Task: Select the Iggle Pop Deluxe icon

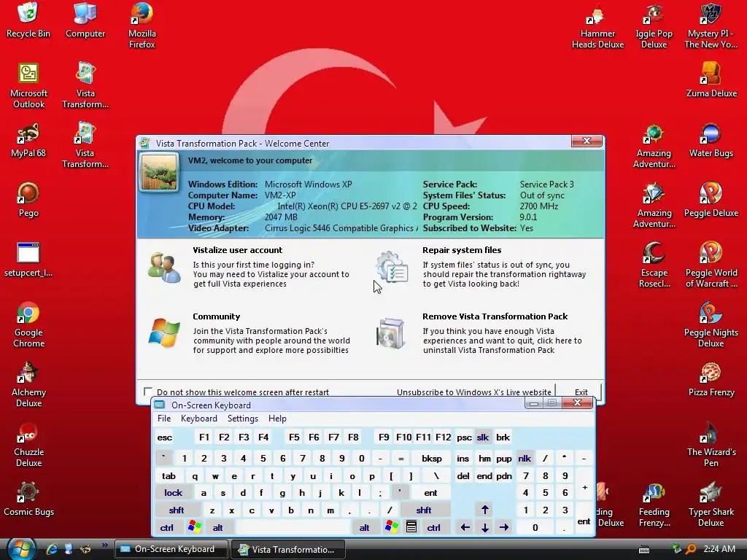Action: click(x=654, y=25)
